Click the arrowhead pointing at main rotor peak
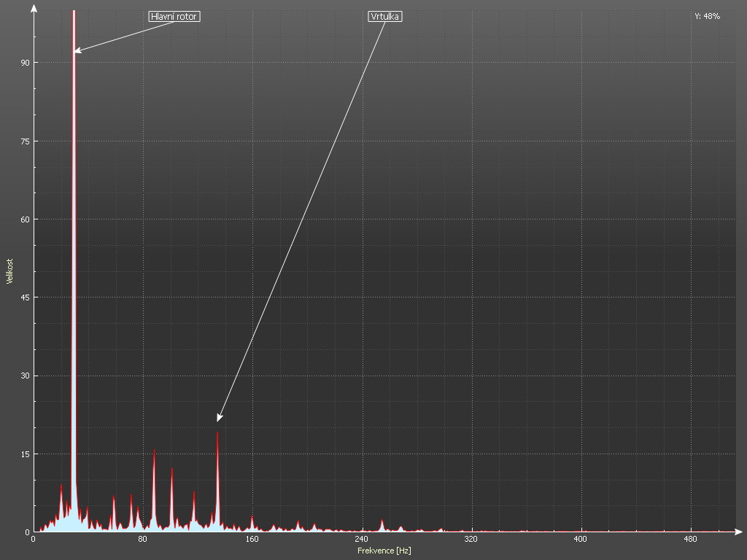The width and height of the screenshot is (747, 560). click(x=77, y=50)
